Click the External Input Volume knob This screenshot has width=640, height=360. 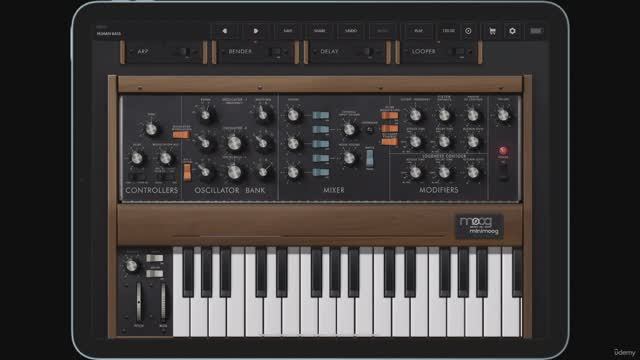click(x=349, y=129)
